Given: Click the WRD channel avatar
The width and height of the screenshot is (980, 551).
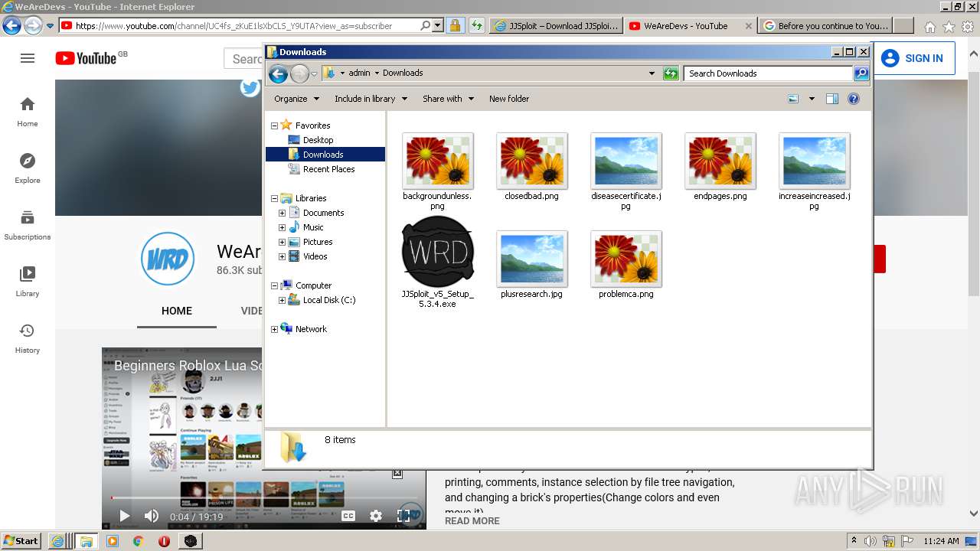Looking at the screenshot, I should coord(168,259).
